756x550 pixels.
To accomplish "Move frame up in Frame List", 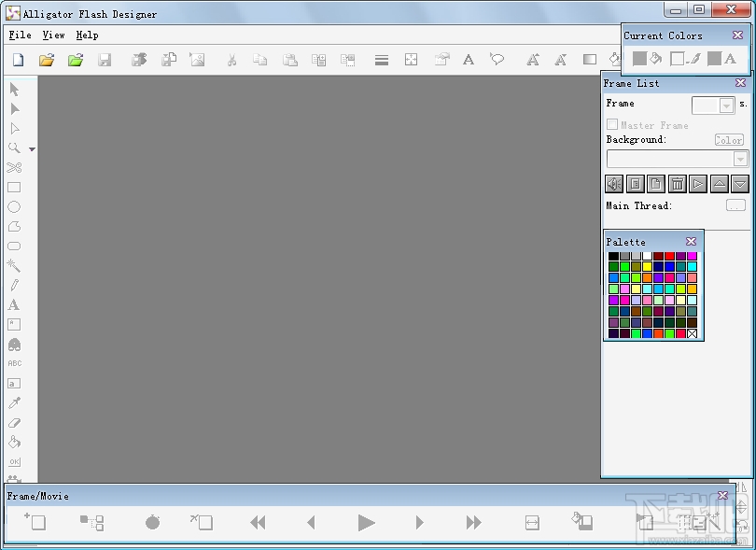I will (x=719, y=184).
